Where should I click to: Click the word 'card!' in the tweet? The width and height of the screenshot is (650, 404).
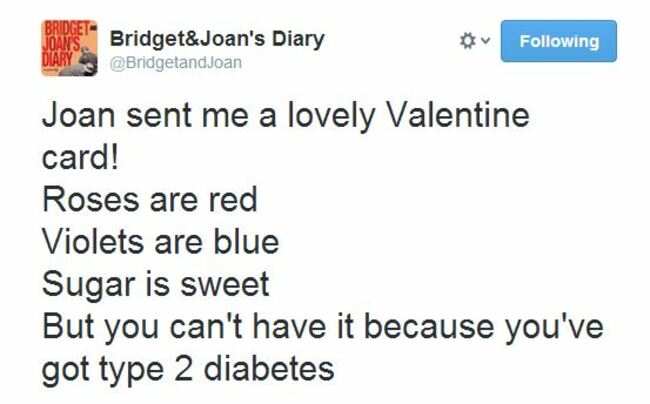80,158
